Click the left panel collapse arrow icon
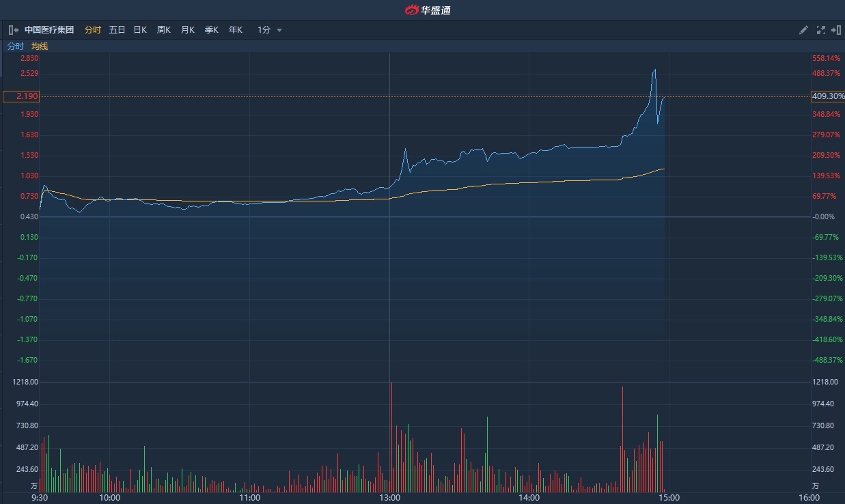The height and width of the screenshot is (504, 845). (13, 30)
